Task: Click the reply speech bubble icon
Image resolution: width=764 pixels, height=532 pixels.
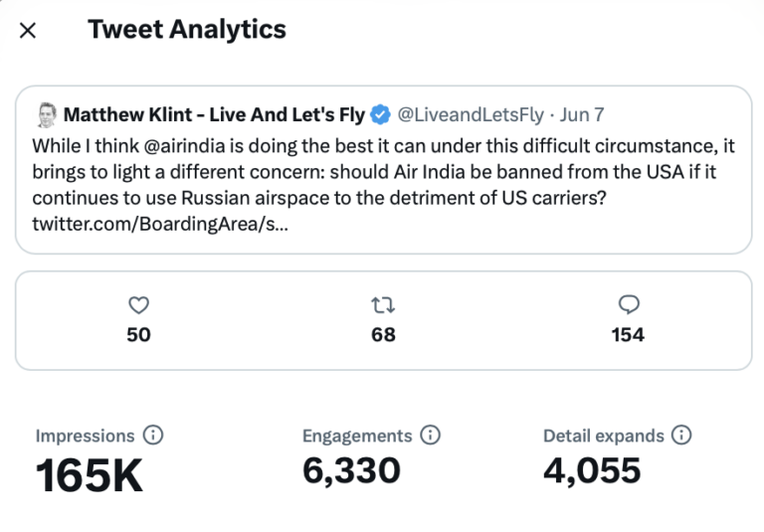Action: click(x=628, y=305)
